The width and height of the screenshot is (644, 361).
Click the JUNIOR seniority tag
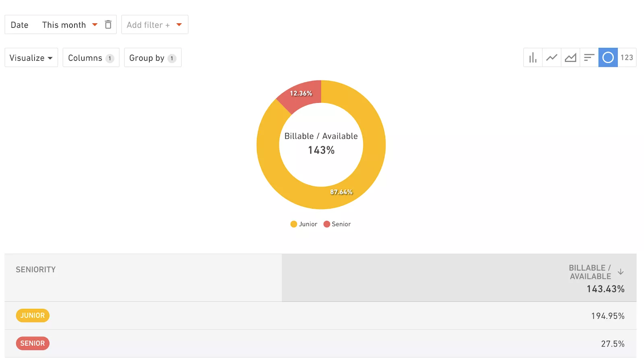33,316
